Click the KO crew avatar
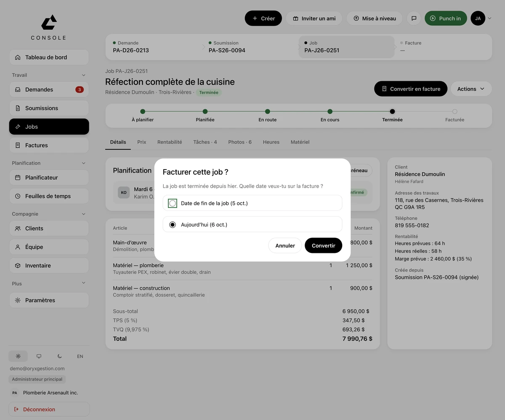This screenshot has width=505, height=420. 124,192
